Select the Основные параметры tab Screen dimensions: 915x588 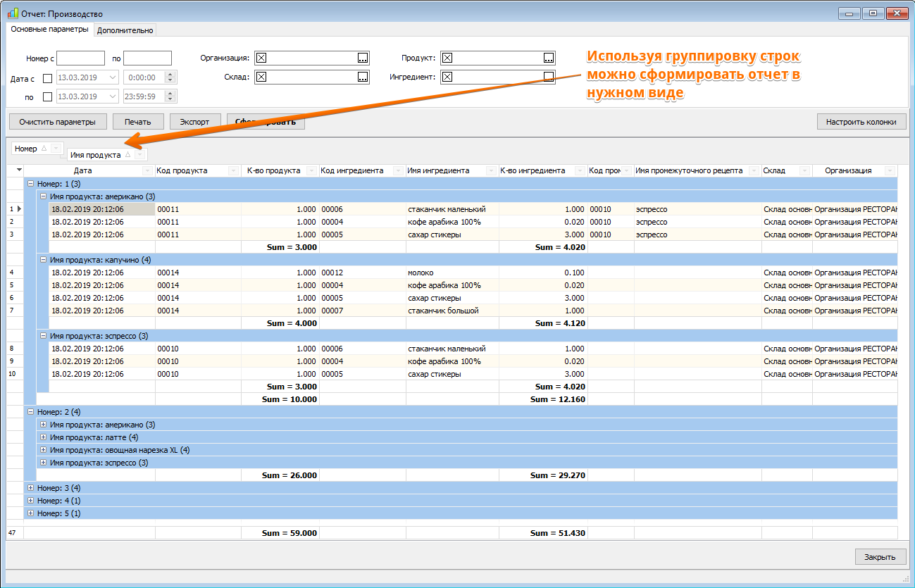49,30
